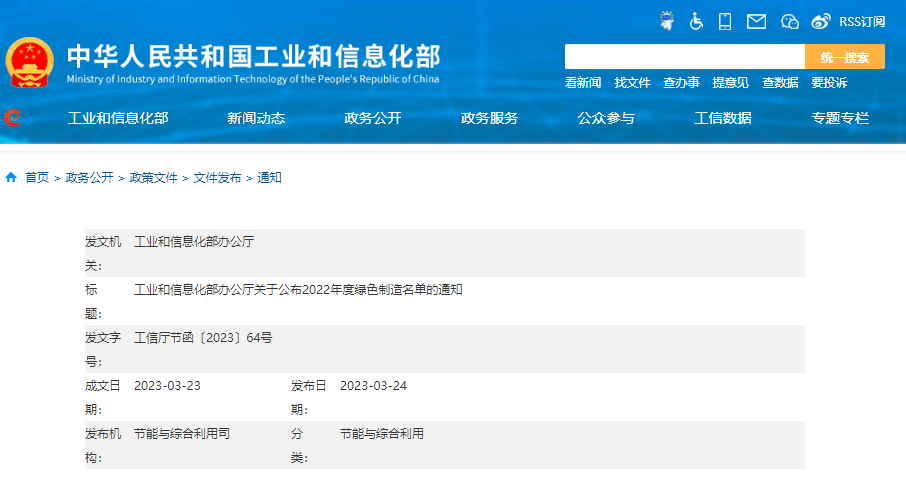Open 找文件 quick link
The height and width of the screenshot is (482, 906).
pyautogui.click(x=632, y=83)
